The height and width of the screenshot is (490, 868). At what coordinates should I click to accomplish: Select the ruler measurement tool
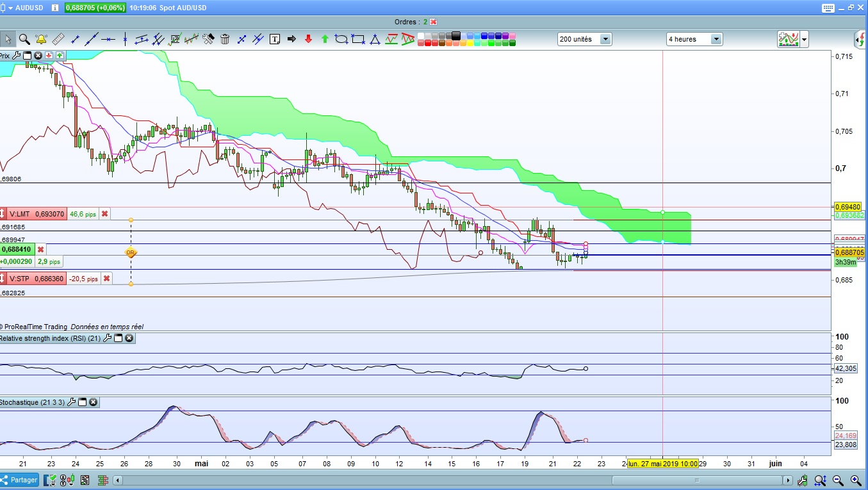pyautogui.click(x=58, y=39)
